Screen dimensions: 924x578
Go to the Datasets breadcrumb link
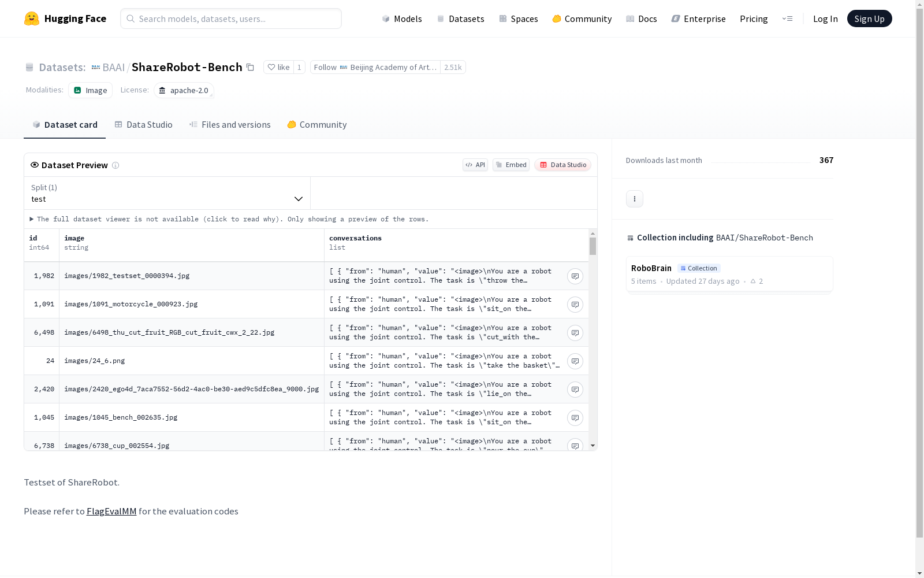(x=62, y=67)
